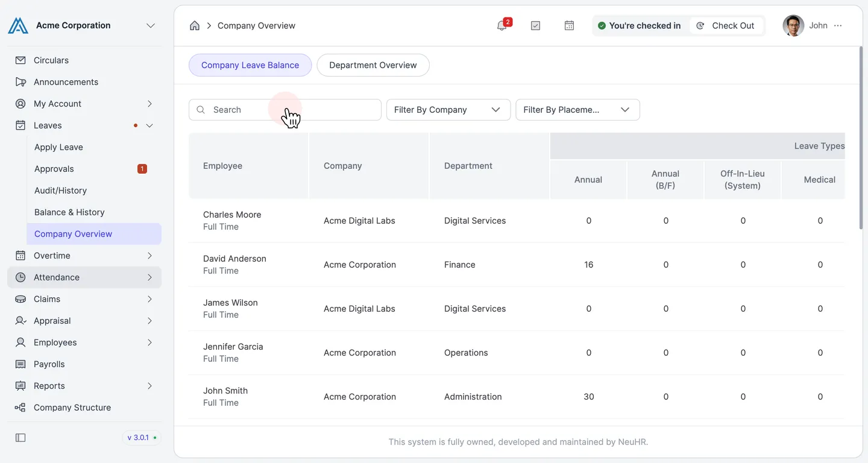Screen dimensions: 868x463
Task: Click the Check Out button
Action: (x=726, y=25)
